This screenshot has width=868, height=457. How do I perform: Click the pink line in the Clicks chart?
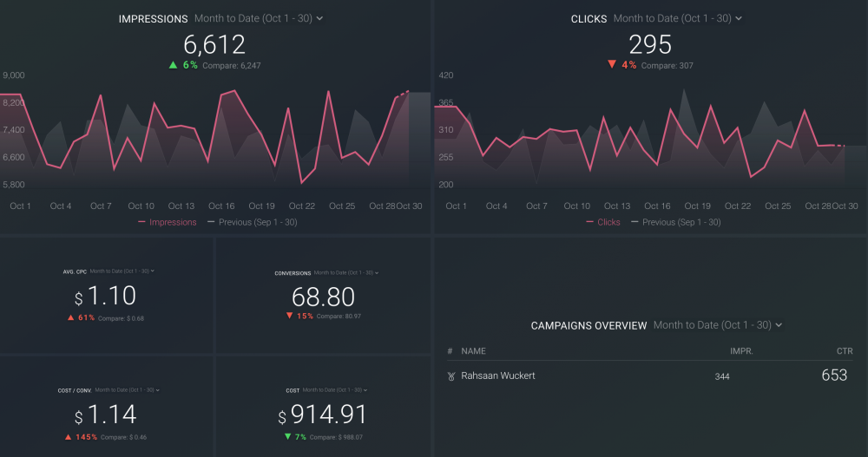click(x=712, y=107)
